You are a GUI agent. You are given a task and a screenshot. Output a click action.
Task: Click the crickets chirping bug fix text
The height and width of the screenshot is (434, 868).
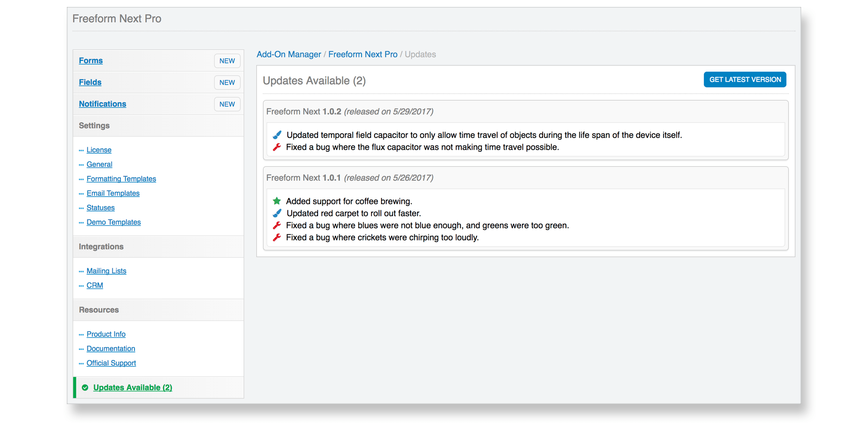382,237
